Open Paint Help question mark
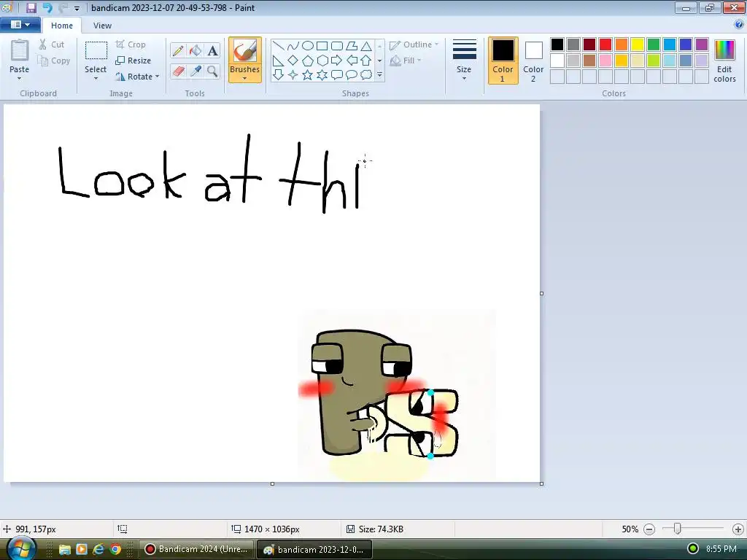 click(x=739, y=25)
